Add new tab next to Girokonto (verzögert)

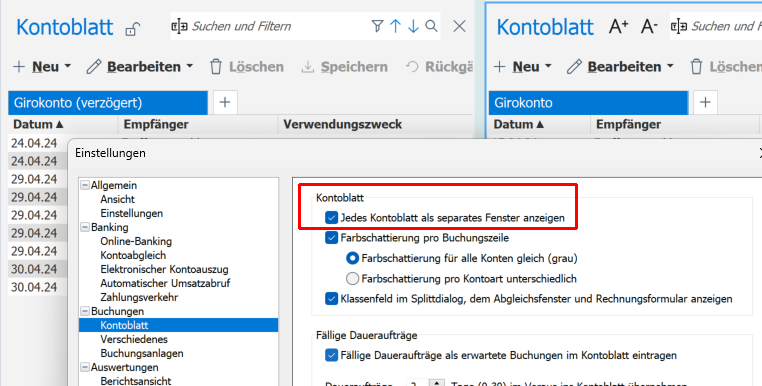pyautogui.click(x=225, y=102)
